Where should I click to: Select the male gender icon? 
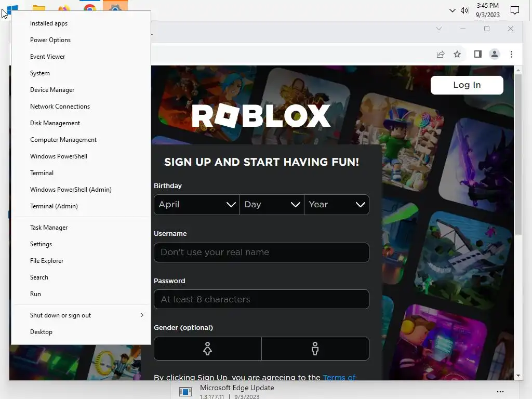pyautogui.click(x=315, y=349)
